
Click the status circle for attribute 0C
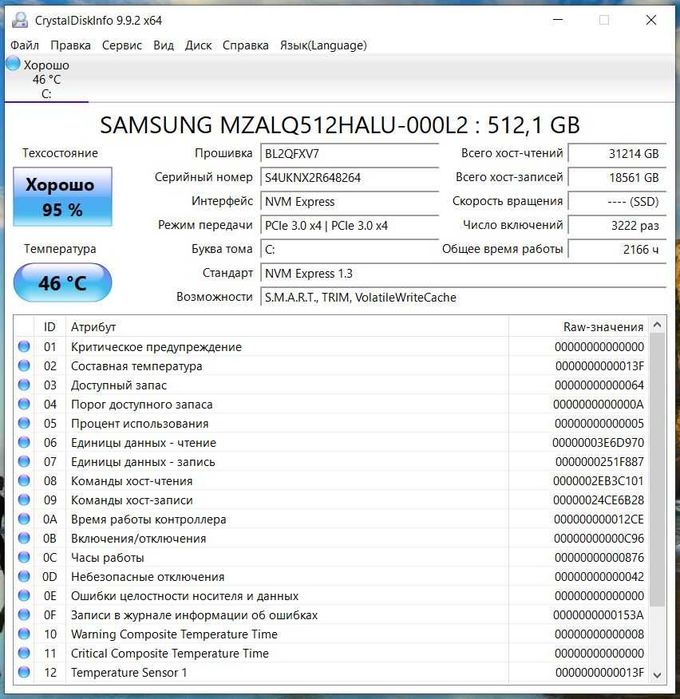coord(24,557)
